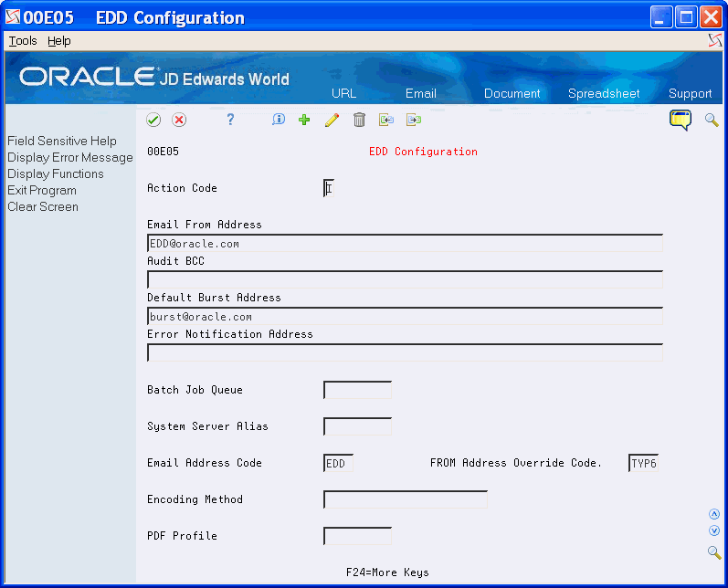Click the trash can delete icon
728x588 pixels.
coord(359,120)
